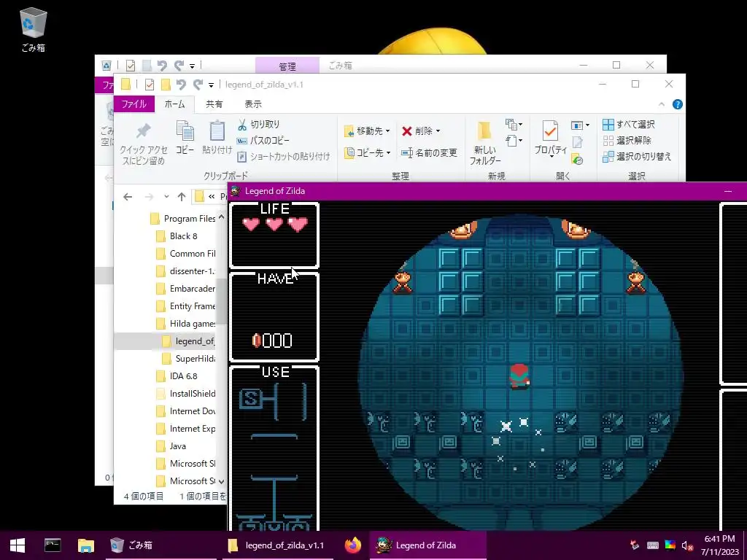The width and height of the screenshot is (747, 560).
Task: Pin to Quick Access (クイック アクセスにピン留め)
Action: coord(144,144)
